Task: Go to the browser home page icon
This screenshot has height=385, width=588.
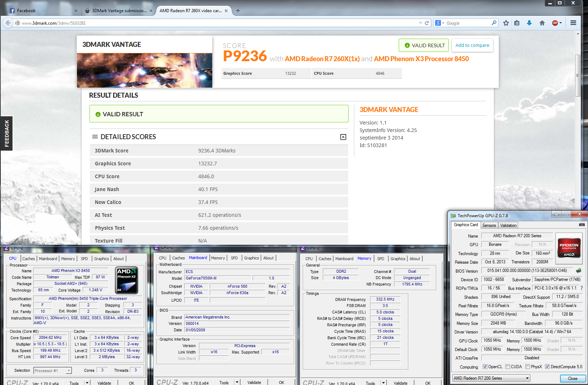Action: (x=542, y=23)
